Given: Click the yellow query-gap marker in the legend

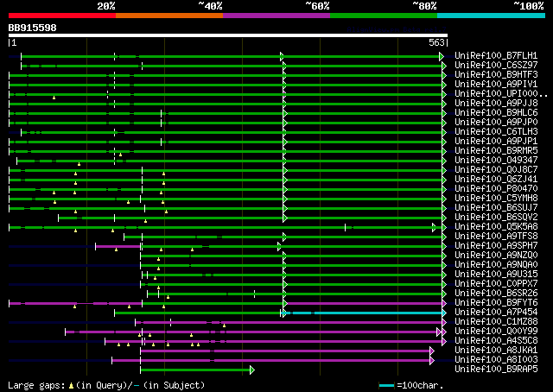Looking at the screenshot, I should (x=71, y=386).
